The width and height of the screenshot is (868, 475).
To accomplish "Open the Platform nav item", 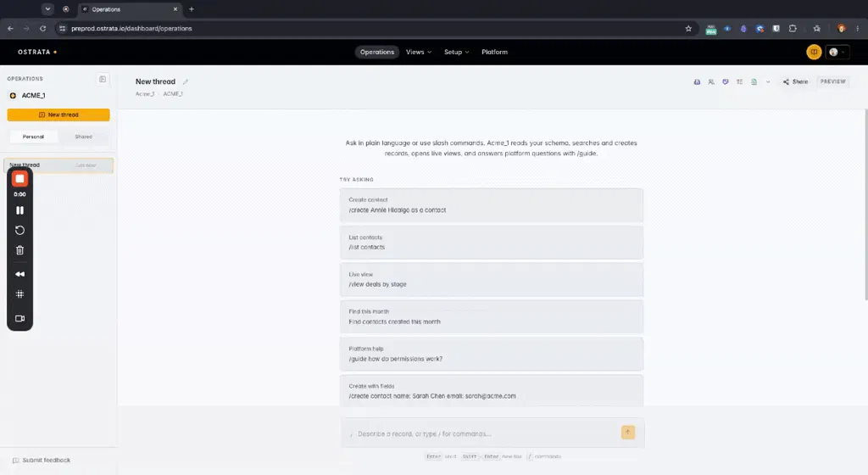I will point(494,52).
